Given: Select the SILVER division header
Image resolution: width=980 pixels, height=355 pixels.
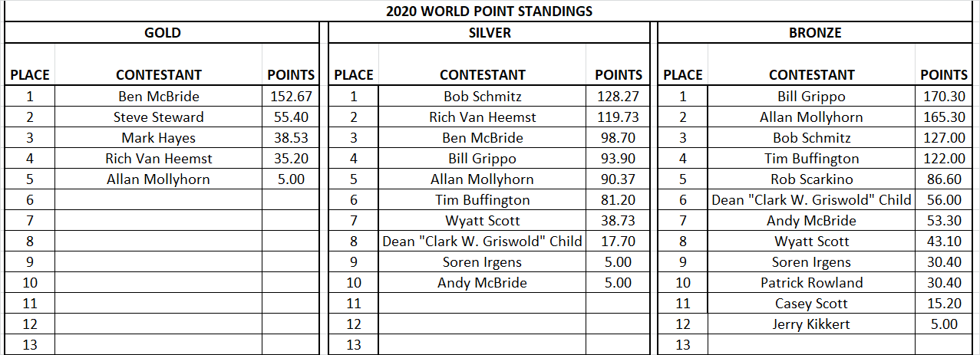Looking at the screenshot, I should pos(490,32).
